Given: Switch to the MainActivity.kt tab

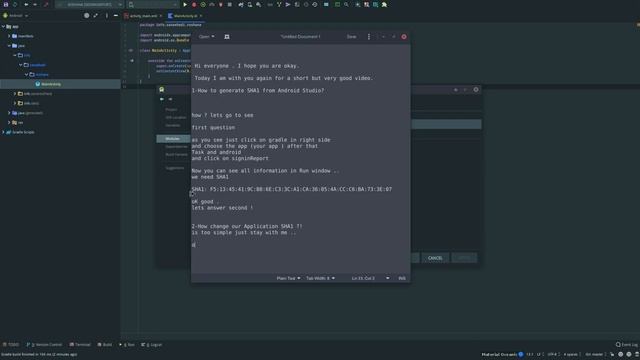Looking at the screenshot, I should click(184, 16).
